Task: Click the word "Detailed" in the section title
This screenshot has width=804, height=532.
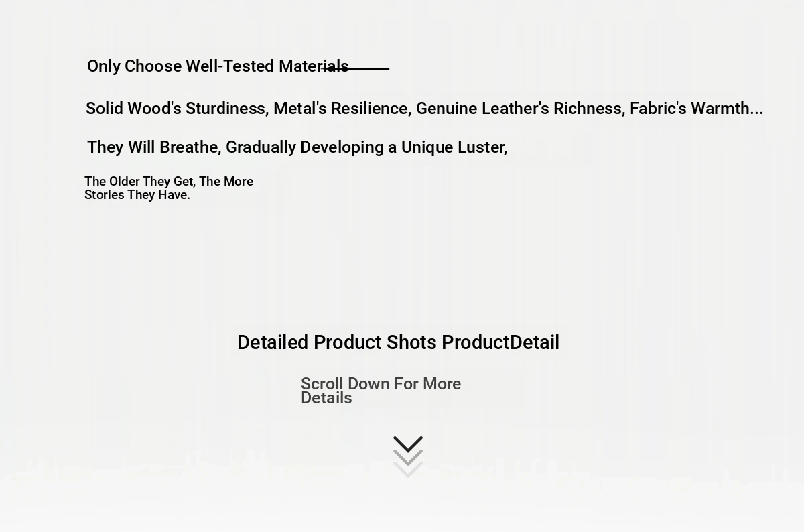Action: pos(273,342)
